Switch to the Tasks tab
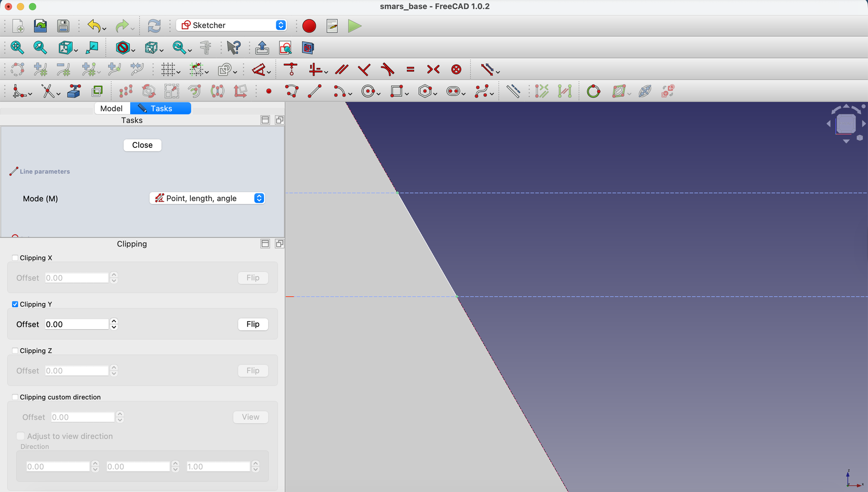 coord(160,109)
